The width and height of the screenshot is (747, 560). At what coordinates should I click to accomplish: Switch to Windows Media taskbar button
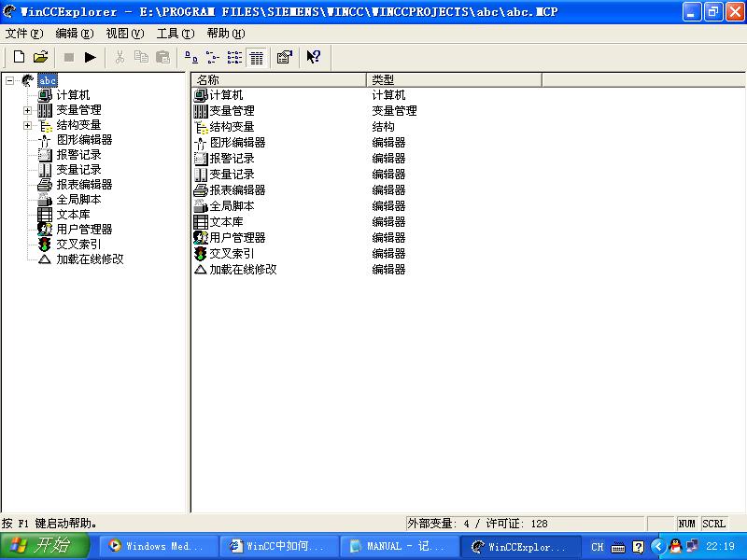pos(159,546)
